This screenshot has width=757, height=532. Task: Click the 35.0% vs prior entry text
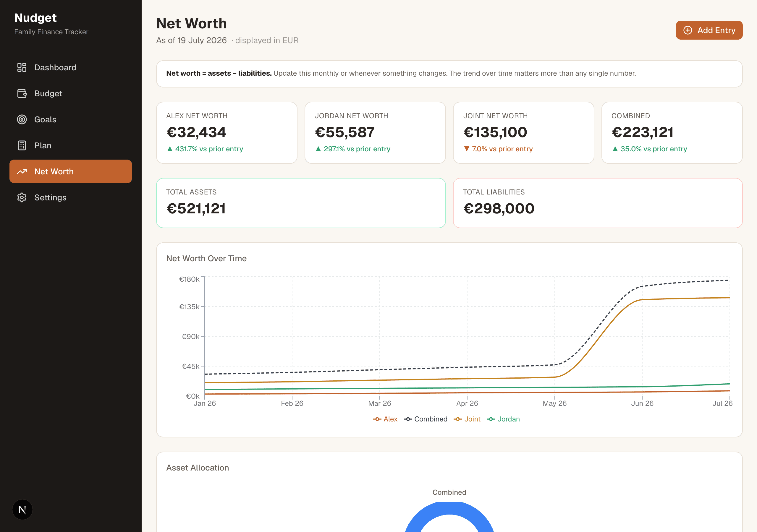pyautogui.click(x=654, y=149)
